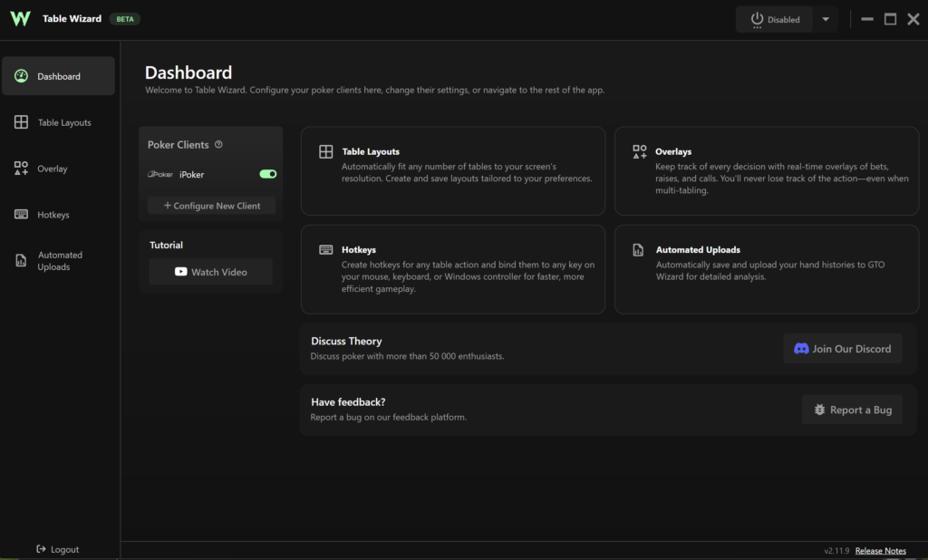Open the Automated Uploads card
Viewport: 928px width, 560px height.
767,269
